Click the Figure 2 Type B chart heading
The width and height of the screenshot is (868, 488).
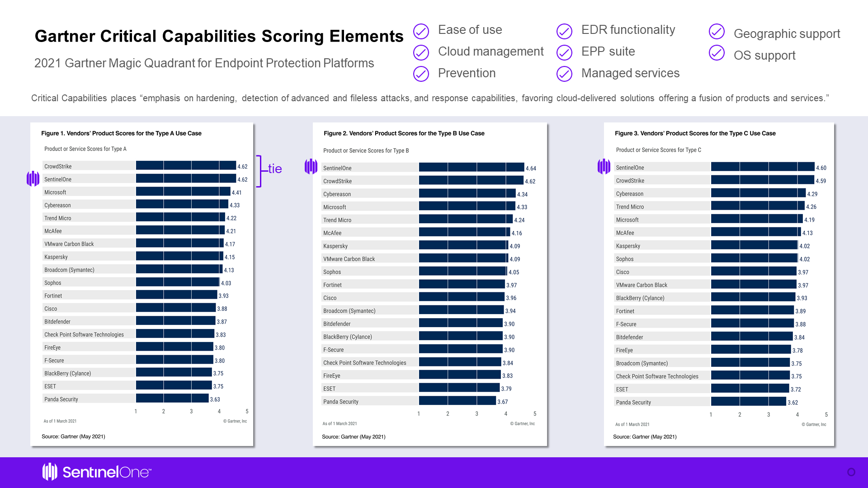click(404, 133)
